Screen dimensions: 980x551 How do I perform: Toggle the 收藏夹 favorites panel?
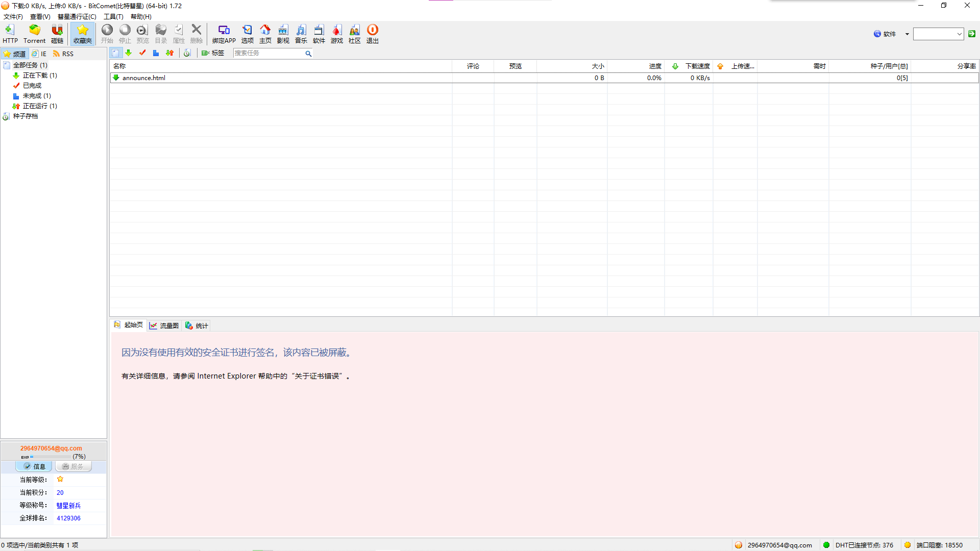(82, 34)
